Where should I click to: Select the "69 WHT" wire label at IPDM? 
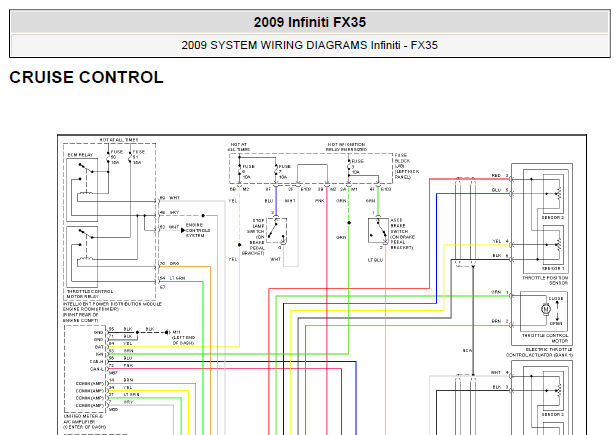coord(170,198)
